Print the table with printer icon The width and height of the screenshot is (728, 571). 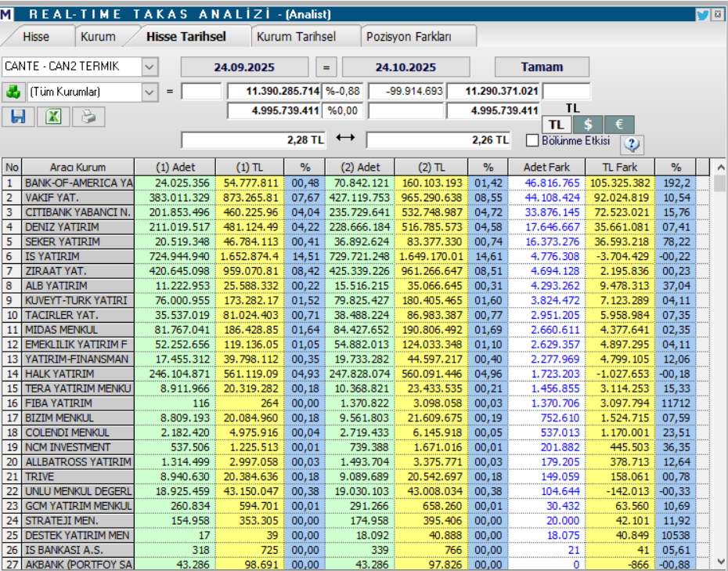click(x=88, y=116)
